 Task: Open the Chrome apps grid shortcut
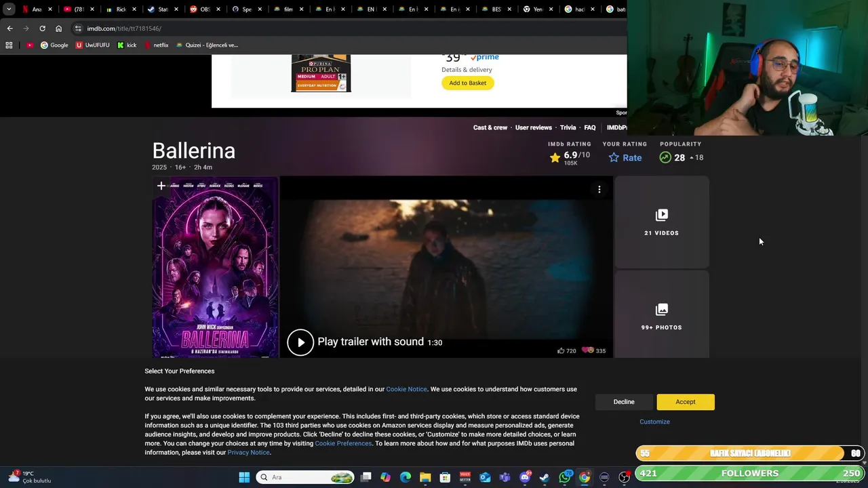(x=9, y=45)
